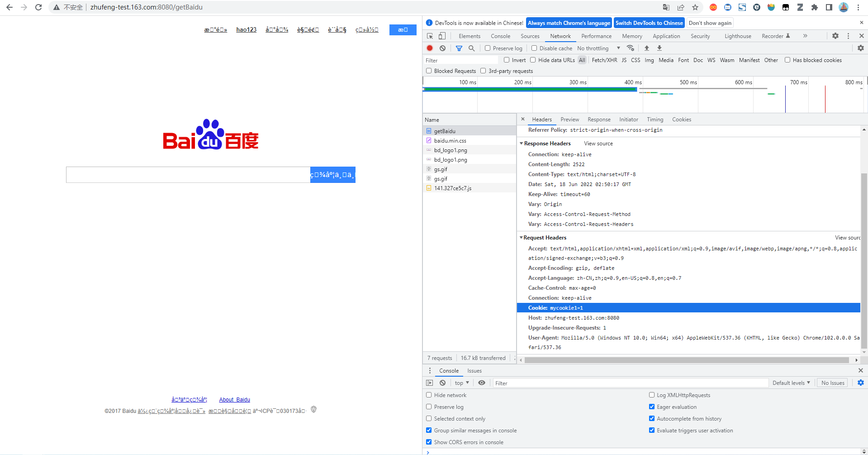This screenshot has width=868, height=455.
Task: Click into the Baidu search box
Action: coord(188,175)
